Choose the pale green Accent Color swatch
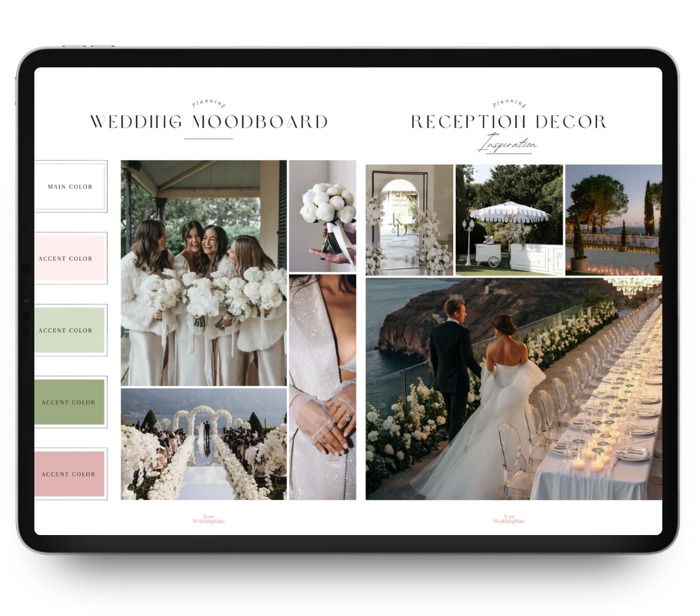The width and height of the screenshot is (700, 616). (x=70, y=330)
